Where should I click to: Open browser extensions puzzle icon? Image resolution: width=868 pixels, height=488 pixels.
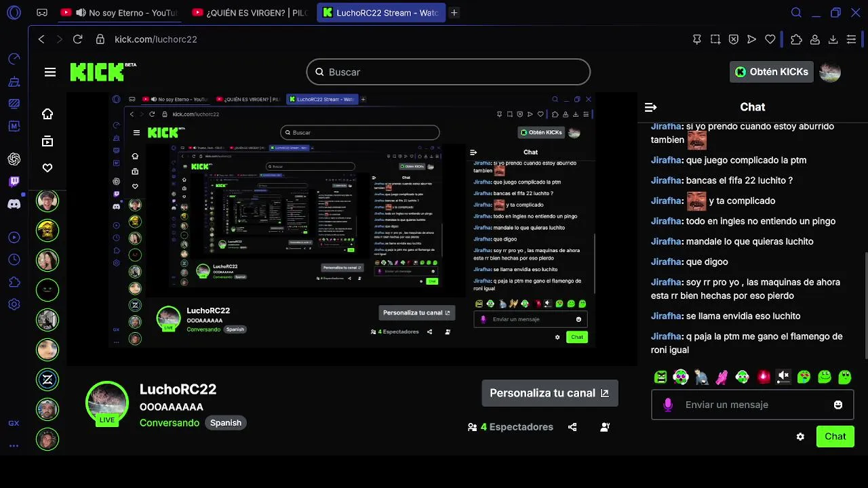(x=797, y=39)
